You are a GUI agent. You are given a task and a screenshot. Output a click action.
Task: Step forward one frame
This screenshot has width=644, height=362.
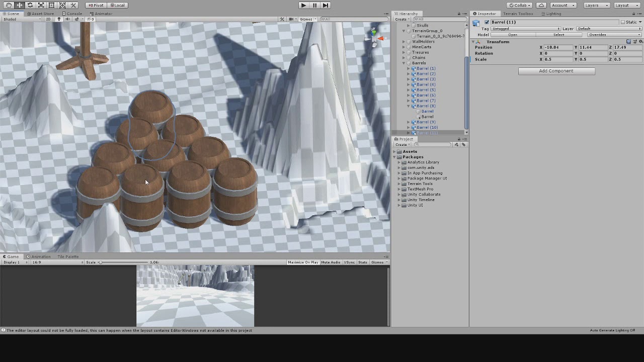click(326, 5)
